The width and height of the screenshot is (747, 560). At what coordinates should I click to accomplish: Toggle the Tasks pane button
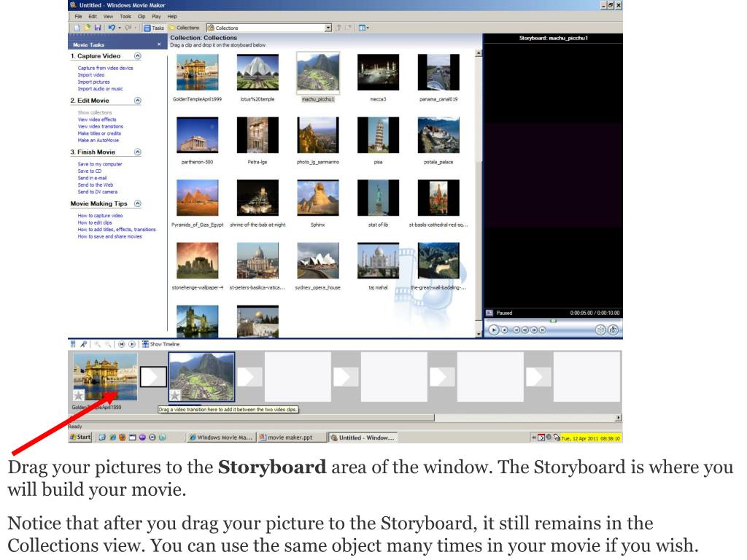click(154, 28)
